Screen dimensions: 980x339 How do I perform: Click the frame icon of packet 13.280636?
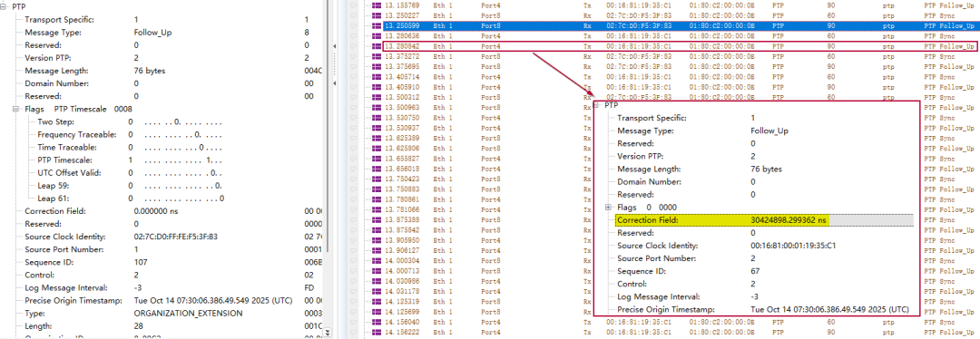377,36
